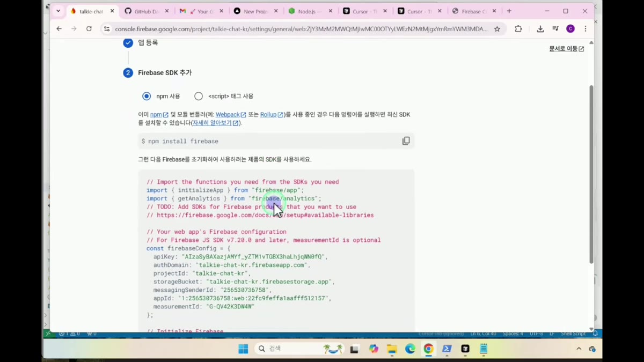
Task: Open Cursor app from the taskbar
Action: [465, 349]
